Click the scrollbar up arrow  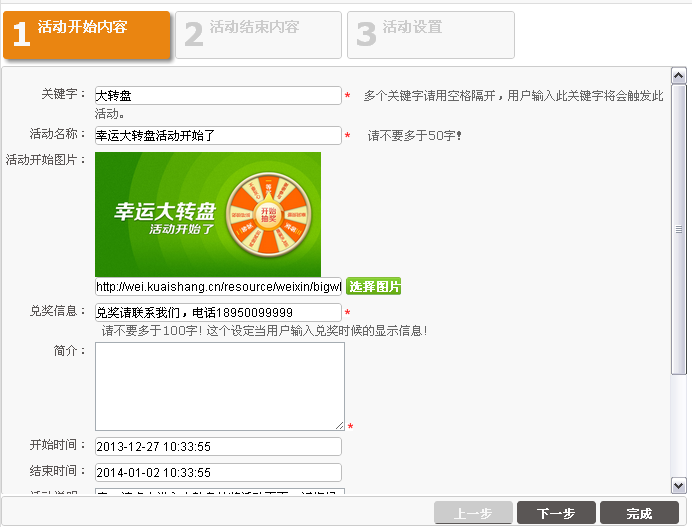[x=679, y=75]
